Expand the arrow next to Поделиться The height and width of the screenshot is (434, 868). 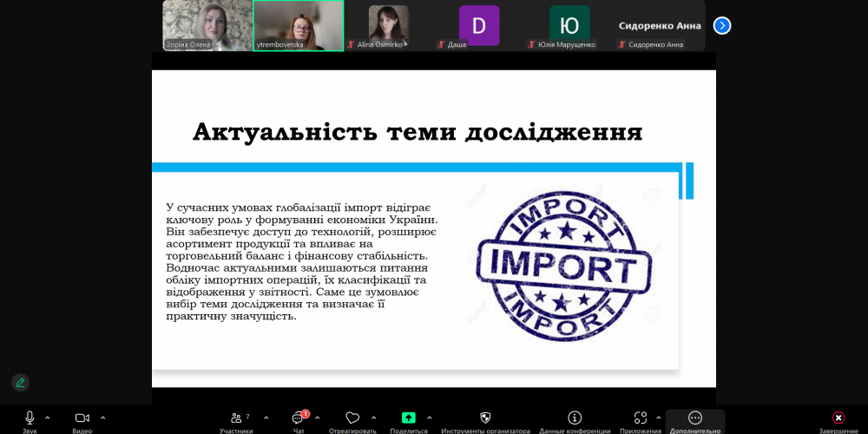[429, 418]
